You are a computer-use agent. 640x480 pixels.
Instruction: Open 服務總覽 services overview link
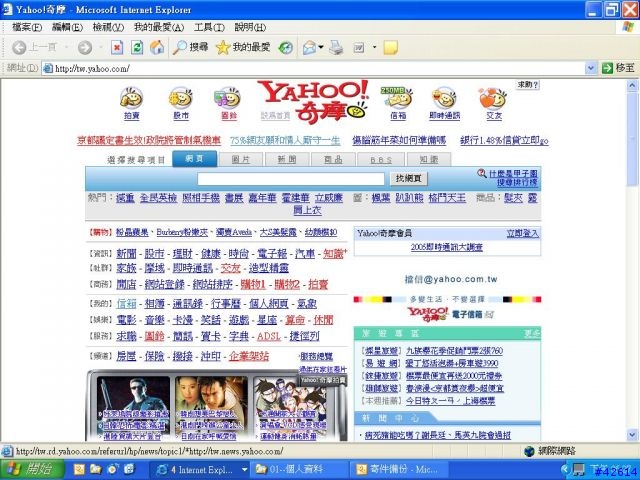316,356
